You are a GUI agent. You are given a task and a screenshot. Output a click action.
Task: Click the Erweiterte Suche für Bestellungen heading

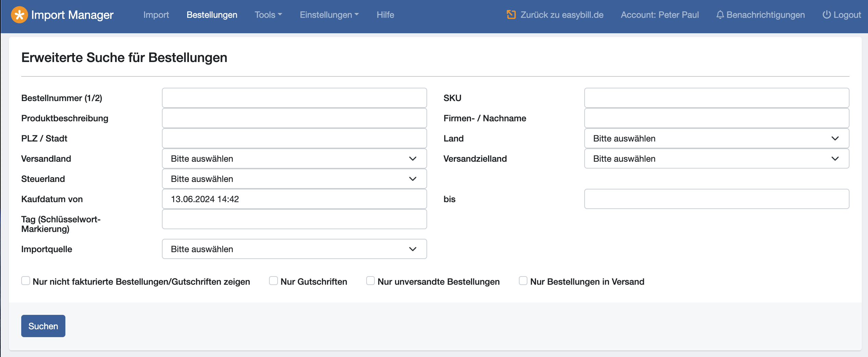point(124,58)
